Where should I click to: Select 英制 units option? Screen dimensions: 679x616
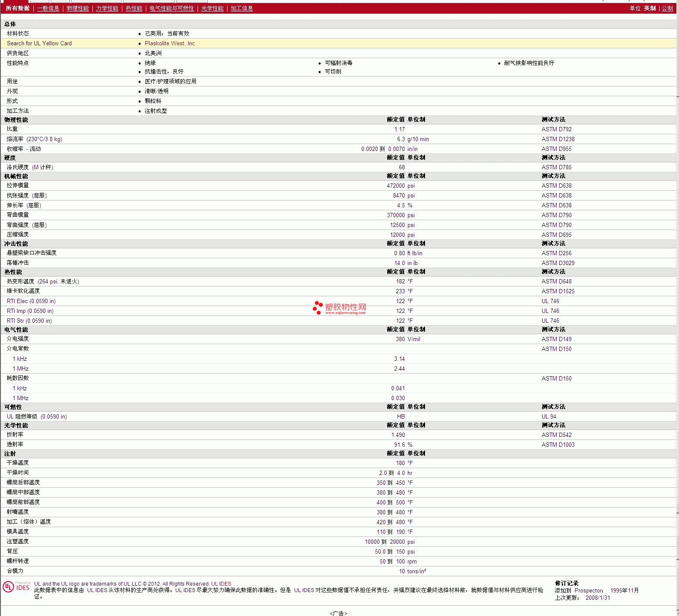pos(650,8)
